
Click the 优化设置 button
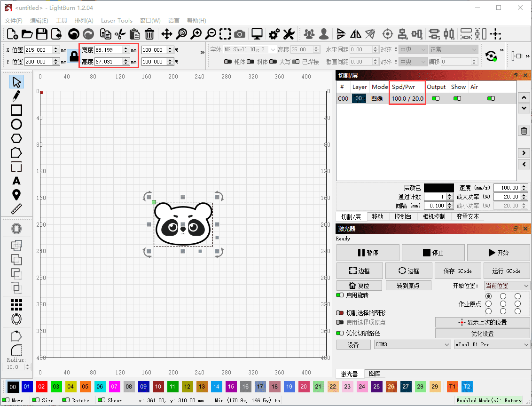pyautogui.click(x=483, y=333)
